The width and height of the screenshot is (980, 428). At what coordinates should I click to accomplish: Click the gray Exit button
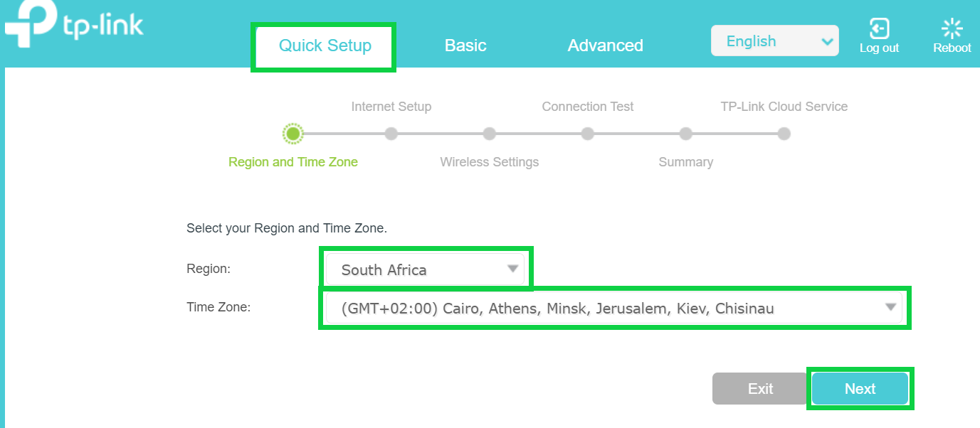(760, 389)
